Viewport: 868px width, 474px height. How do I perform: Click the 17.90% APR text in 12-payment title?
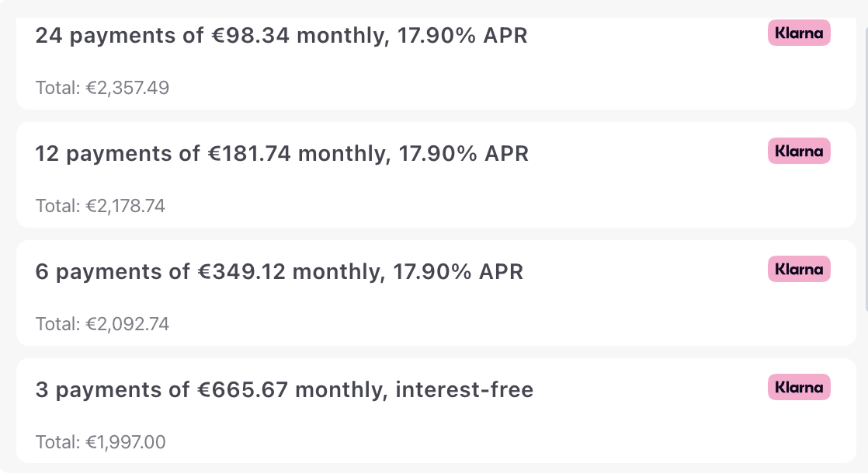click(x=464, y=153)
